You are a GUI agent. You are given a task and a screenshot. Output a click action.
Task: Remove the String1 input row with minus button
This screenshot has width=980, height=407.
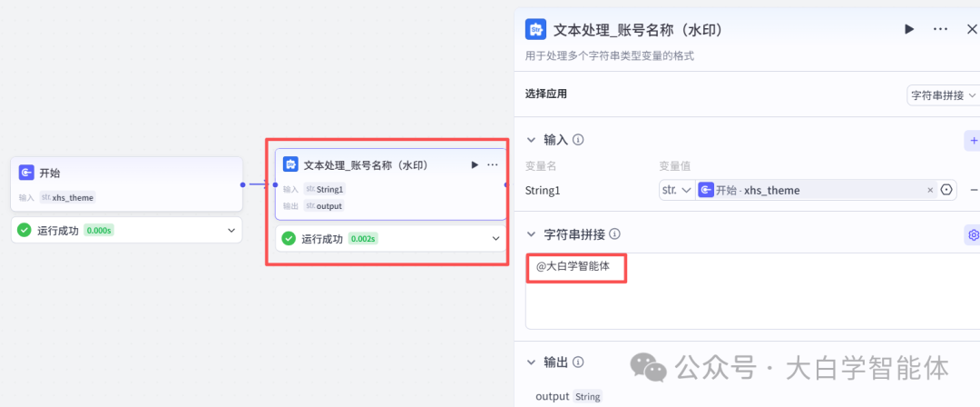(x=973, y=190)
